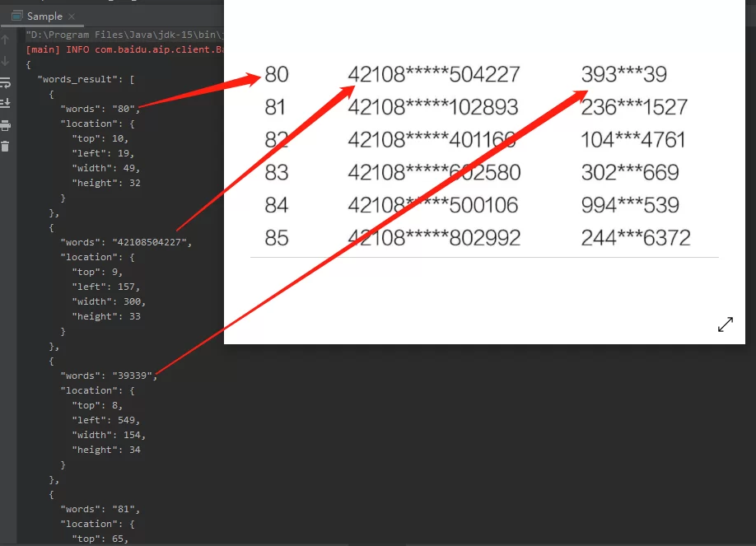Click 42108*****802992 in the image

click(434, 238)
